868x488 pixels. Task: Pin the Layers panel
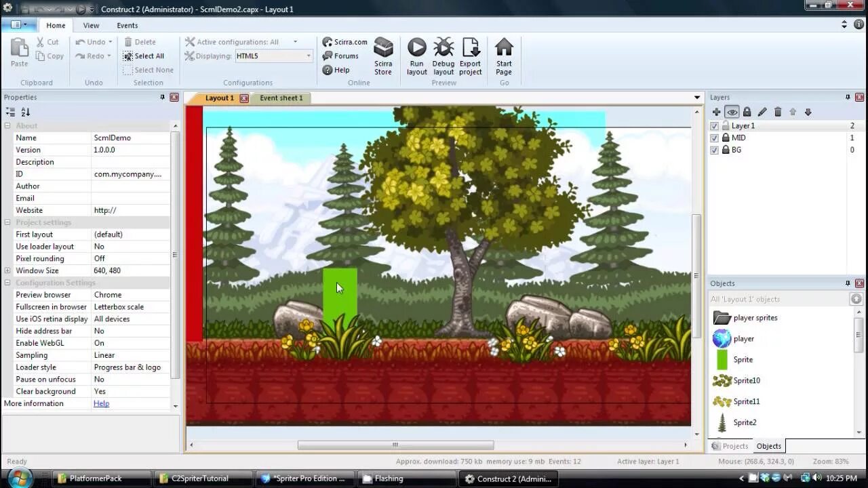pyautogui.click(x=848, y=97)
